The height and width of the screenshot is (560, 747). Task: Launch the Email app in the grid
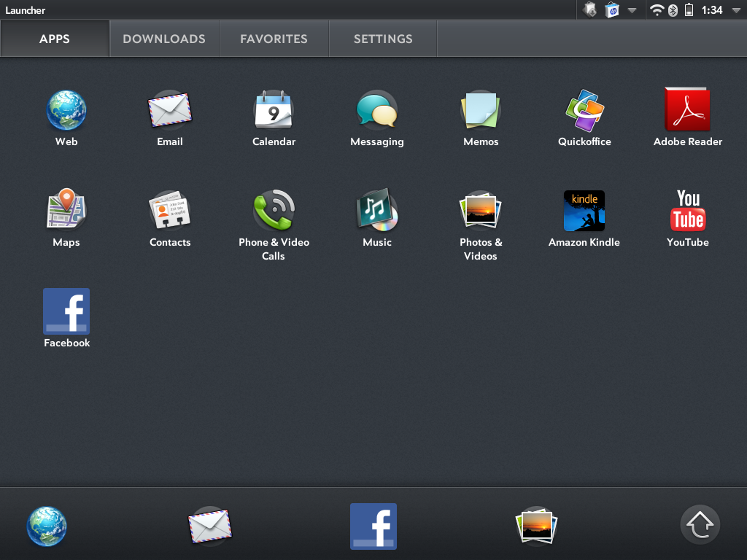[x=169, y=111]
